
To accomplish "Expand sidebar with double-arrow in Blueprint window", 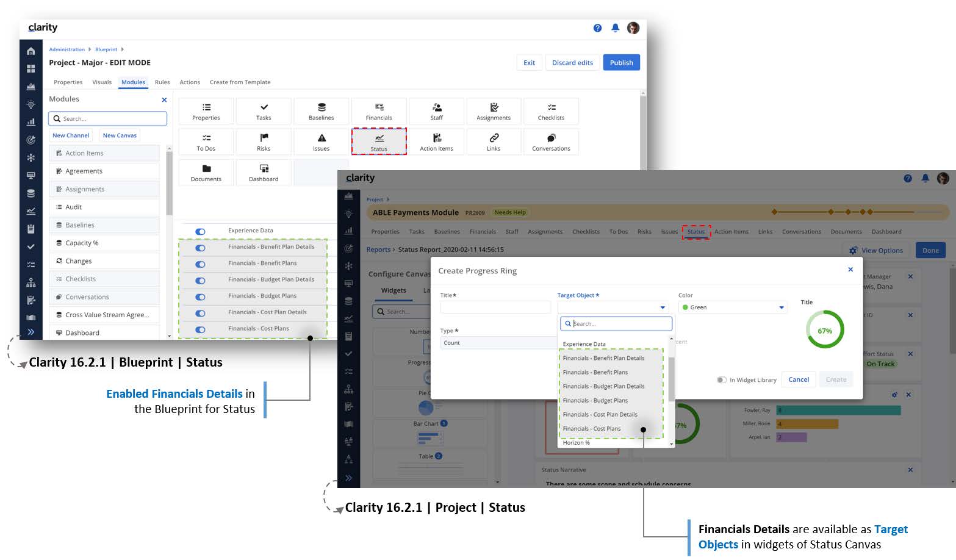I will point(31,332).
